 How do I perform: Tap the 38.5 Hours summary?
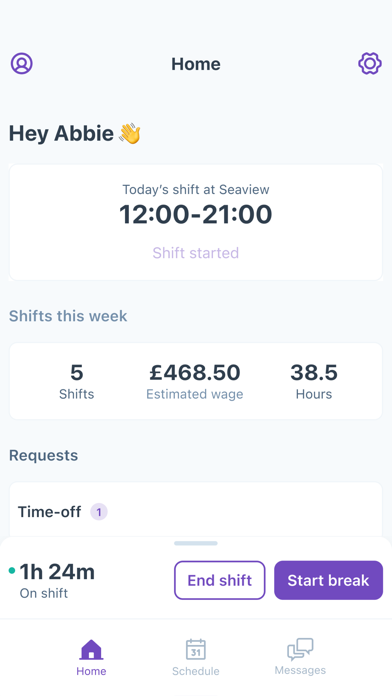[x=314, y=382]
